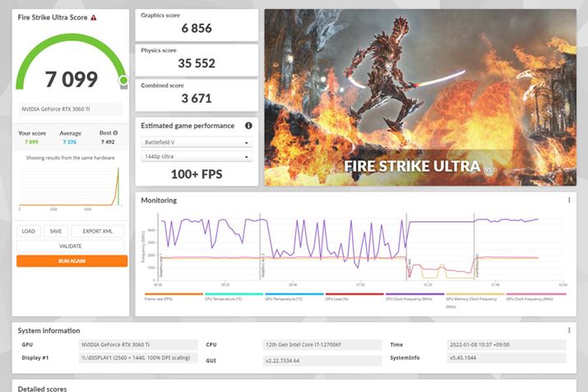Click the Best score value 7 492
Screen dimensions: 588x392
click(108, 142)
